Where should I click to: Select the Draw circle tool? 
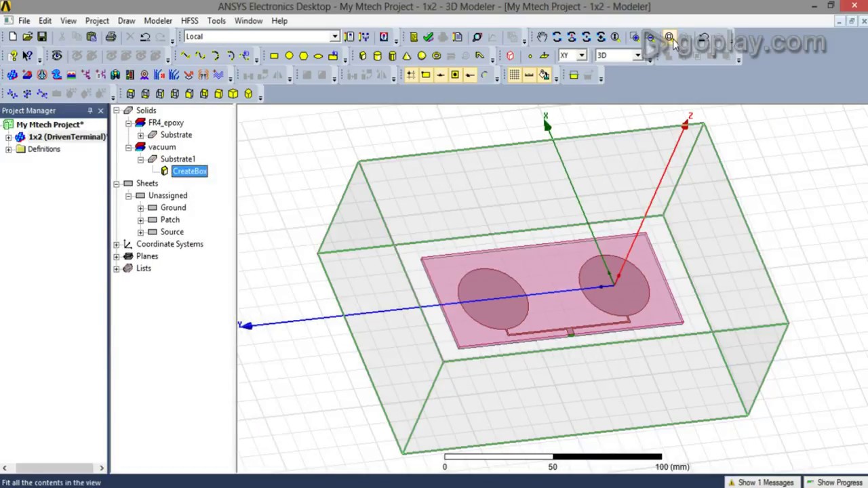[289, 56]
